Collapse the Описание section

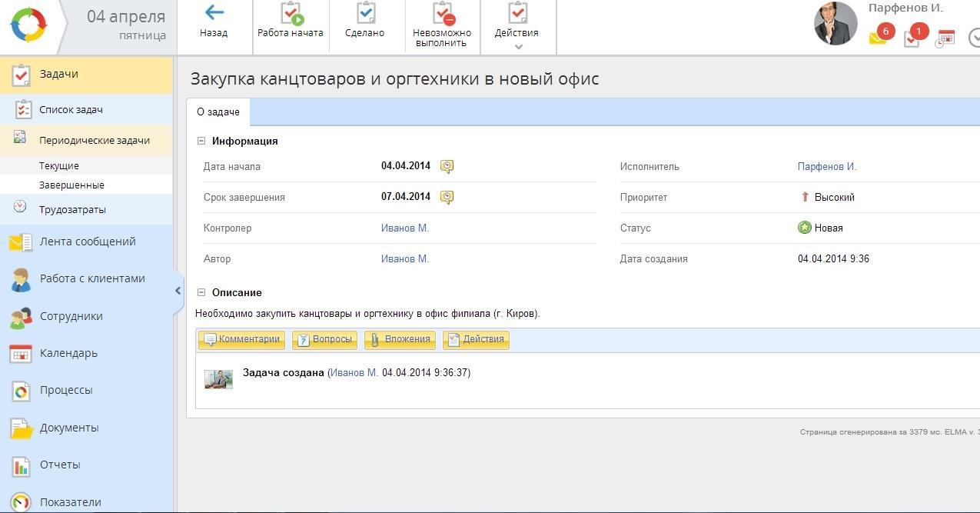coord(201,292)
